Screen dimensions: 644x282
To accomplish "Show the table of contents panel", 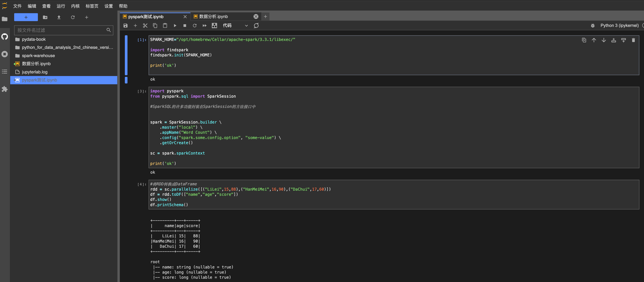I will coord(5,72).
